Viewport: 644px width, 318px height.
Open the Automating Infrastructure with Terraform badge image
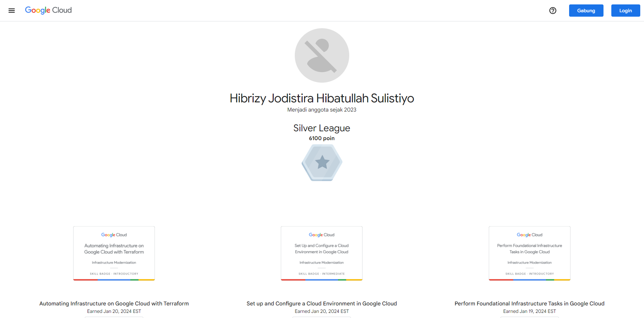(x=114, y=253)
